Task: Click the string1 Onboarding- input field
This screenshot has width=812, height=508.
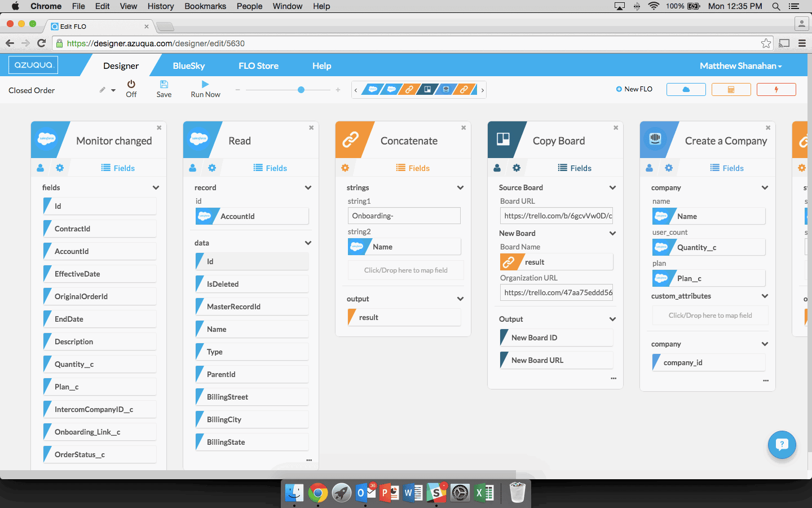Action: pyautogui.click(x=404, y=216)
